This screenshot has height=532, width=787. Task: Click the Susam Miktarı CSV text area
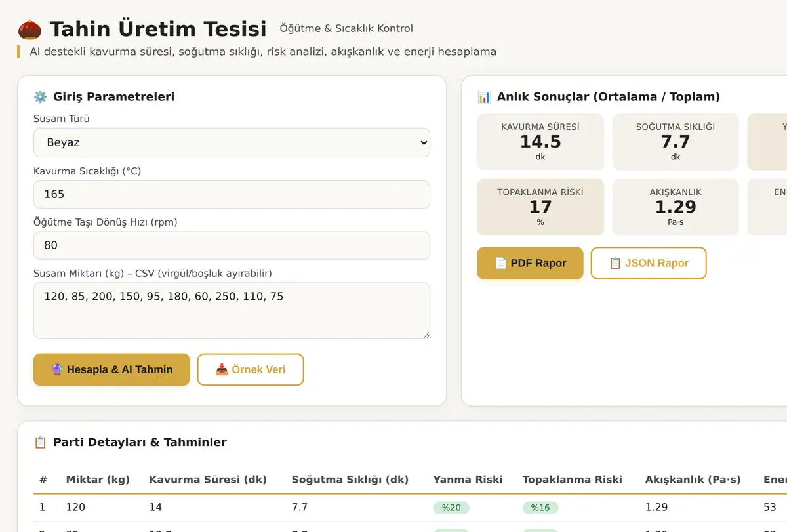click(232, 311)
